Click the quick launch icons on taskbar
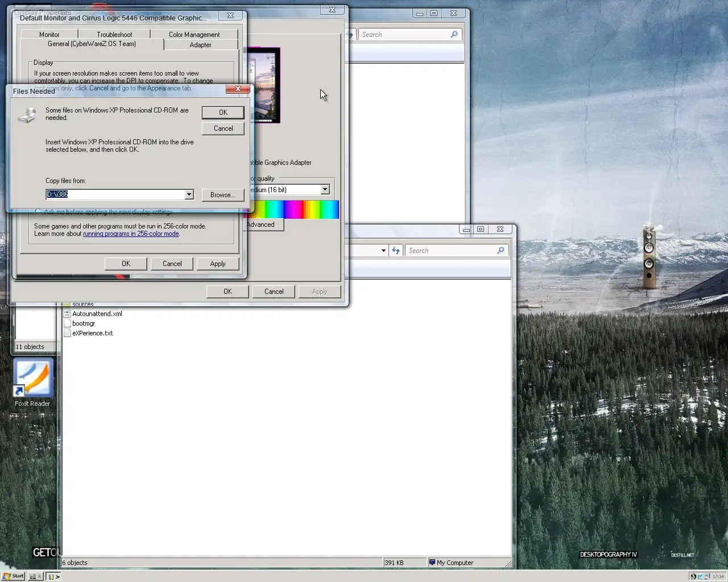This screenshot has width=728, height=582. [x=35, y=576]
